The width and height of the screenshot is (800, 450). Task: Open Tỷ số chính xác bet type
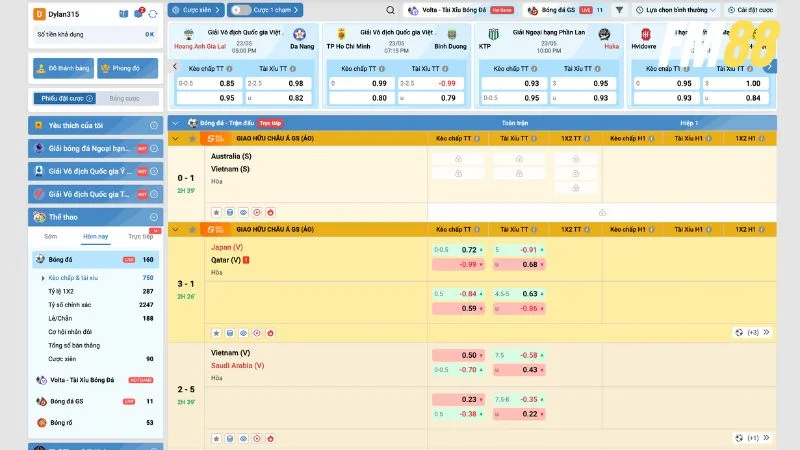(72, 304)
